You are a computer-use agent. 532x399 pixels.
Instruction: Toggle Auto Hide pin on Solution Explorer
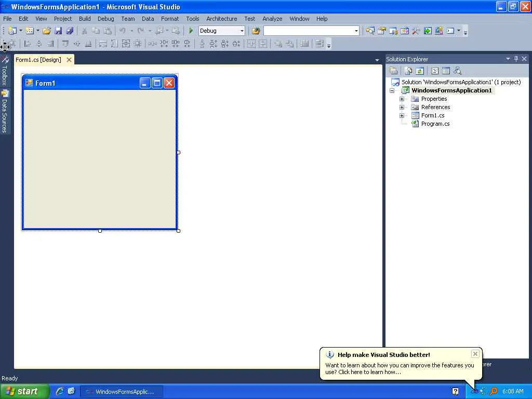coord(516,59)
